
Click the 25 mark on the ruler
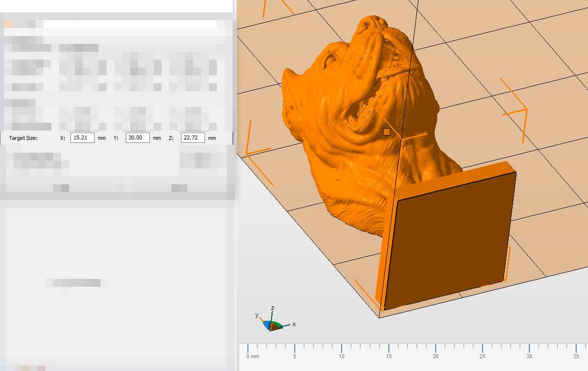pos(482,356)
